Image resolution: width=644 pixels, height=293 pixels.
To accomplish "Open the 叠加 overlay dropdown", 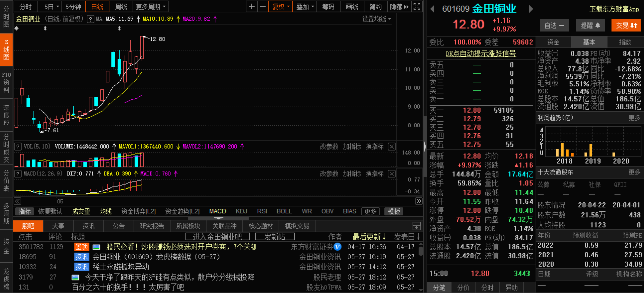I will (305, 7).
